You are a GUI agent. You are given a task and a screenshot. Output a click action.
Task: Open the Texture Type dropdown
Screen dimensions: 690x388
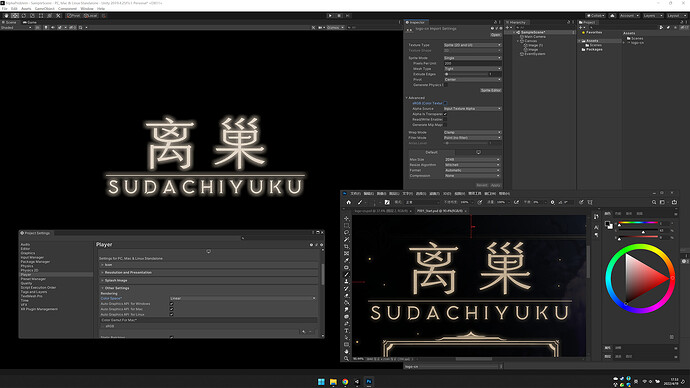click(x=472, y=45)
